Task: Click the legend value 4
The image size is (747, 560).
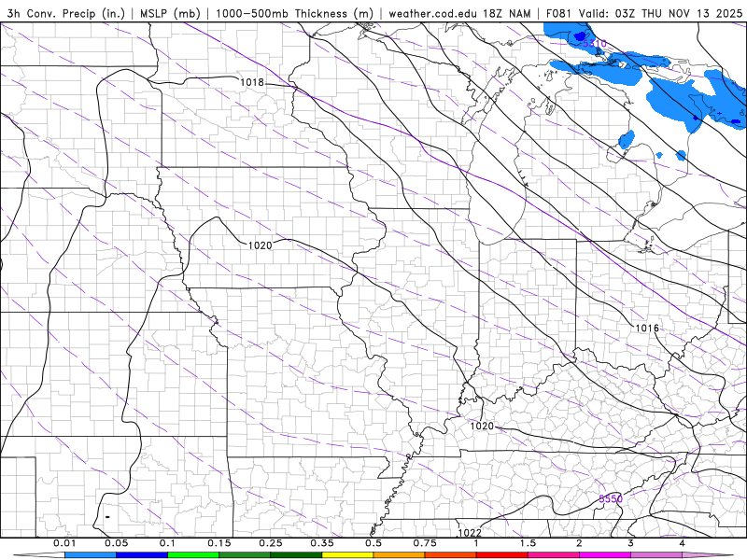Action: point(682,543)
